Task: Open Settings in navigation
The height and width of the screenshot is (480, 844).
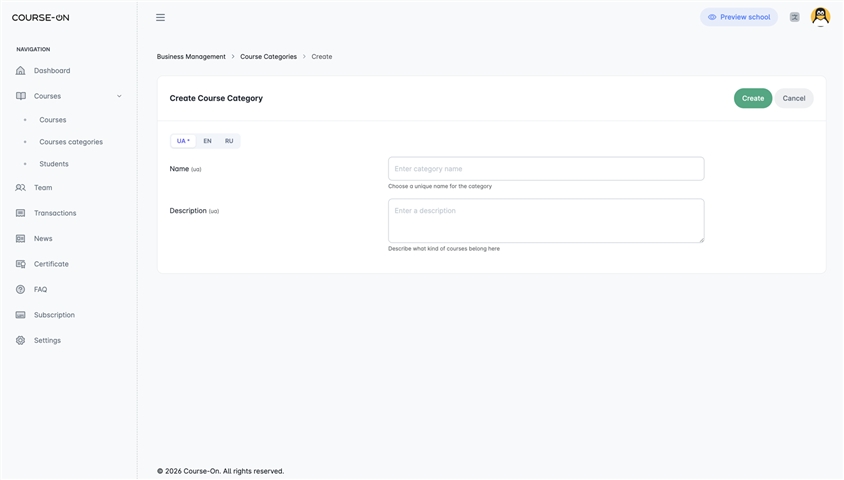Action: [x=47, y=340]
